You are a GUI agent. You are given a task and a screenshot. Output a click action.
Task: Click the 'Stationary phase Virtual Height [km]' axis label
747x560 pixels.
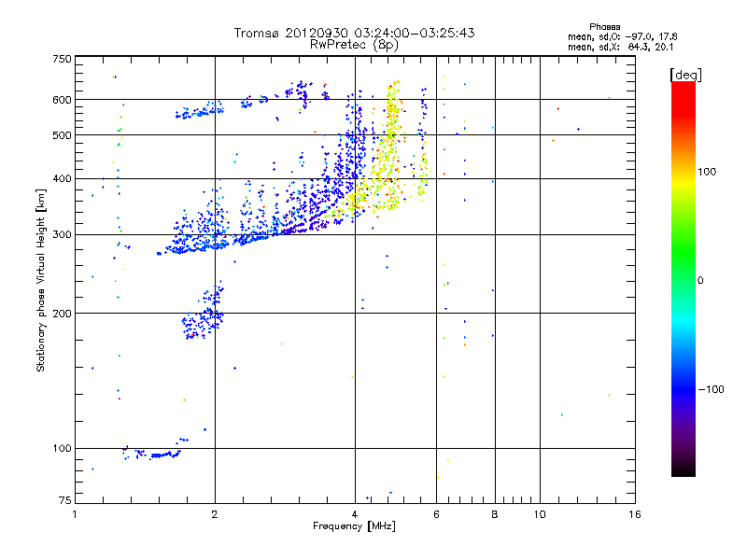click(41, 280)
